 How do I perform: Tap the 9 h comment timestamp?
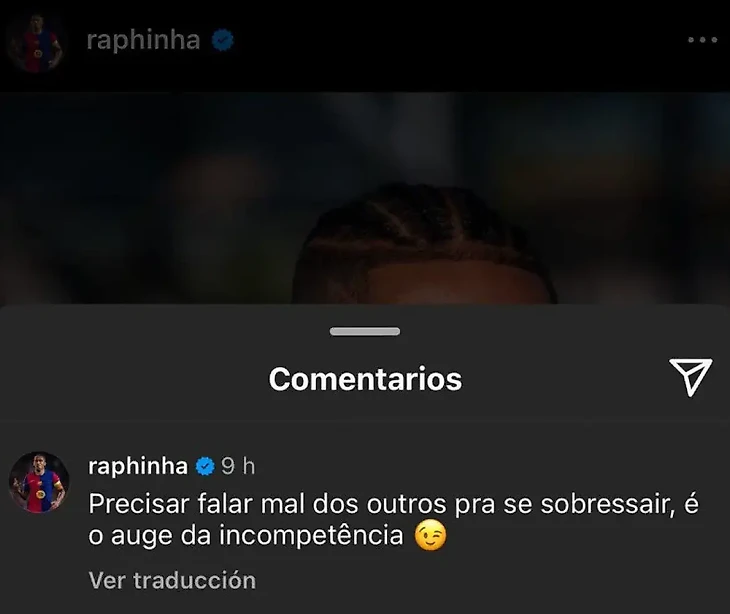click(238, 466)
